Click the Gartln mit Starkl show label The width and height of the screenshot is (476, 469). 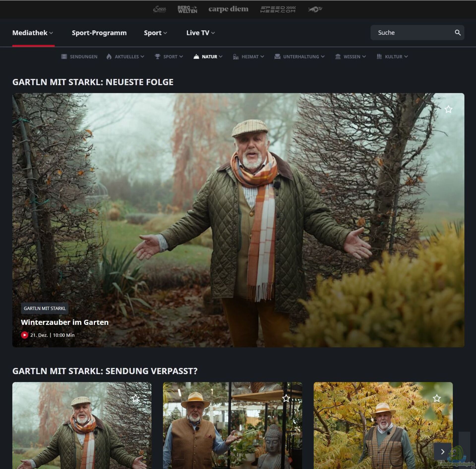click(x=45, y=308)
